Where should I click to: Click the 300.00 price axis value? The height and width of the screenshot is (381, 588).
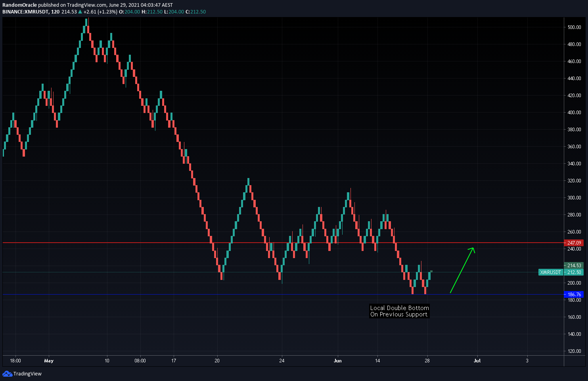(574, 198)
